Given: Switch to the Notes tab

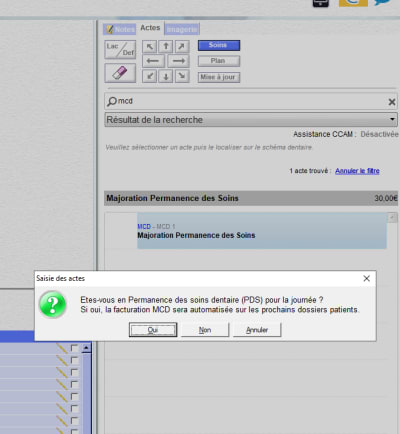Looking at the screenshot, I should pos(120,29).
